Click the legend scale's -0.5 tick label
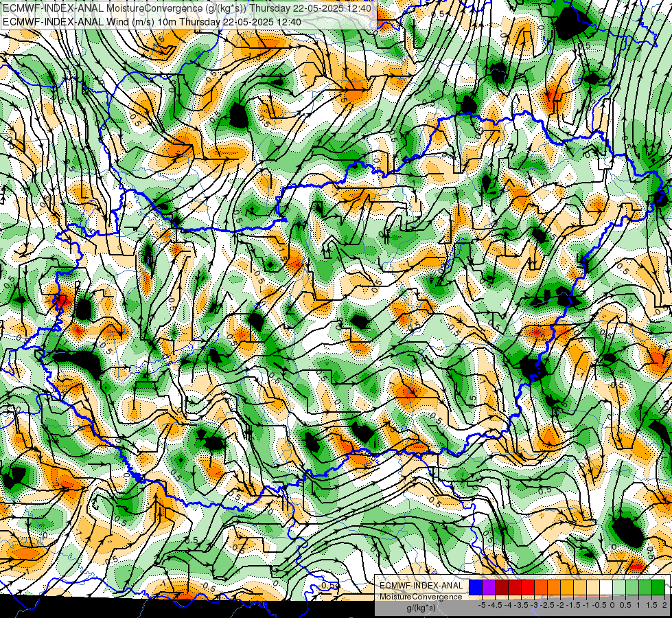 [599, 605]
